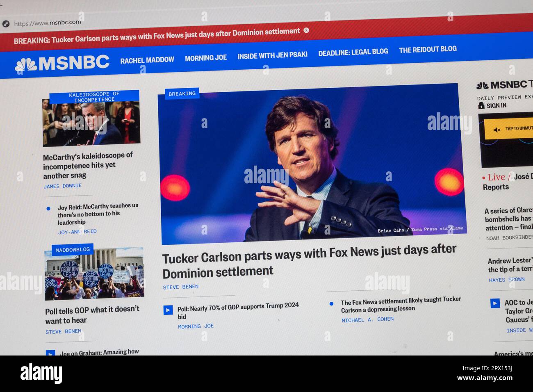533x392 pixels.
Task: Click the arrow icon on breaking banner
Action: [x=306, y=30]
